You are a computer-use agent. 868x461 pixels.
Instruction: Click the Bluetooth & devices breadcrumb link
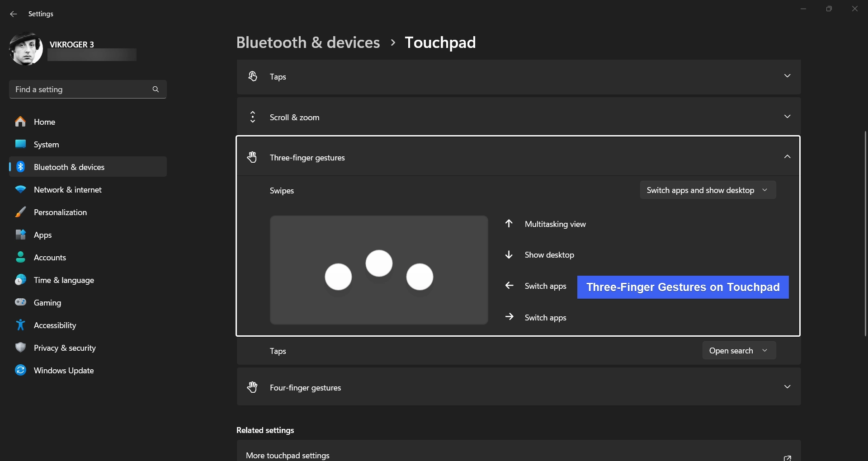tap(308, 42)
